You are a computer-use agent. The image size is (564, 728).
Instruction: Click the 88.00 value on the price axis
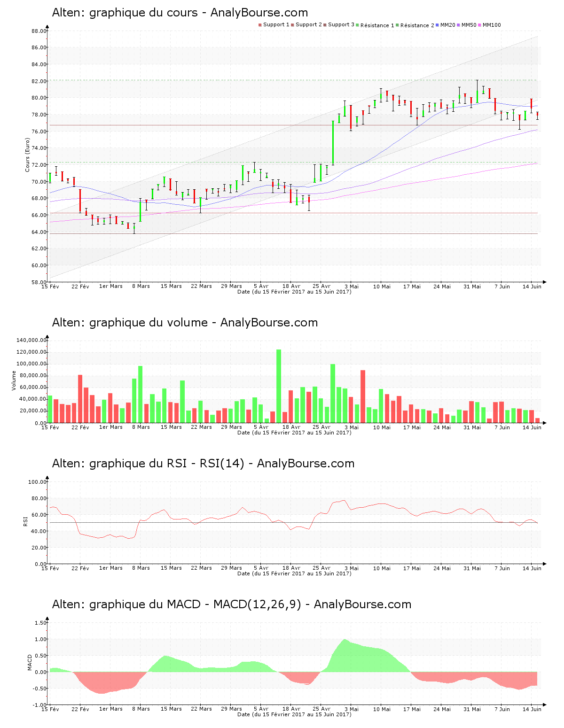[39, 31]
